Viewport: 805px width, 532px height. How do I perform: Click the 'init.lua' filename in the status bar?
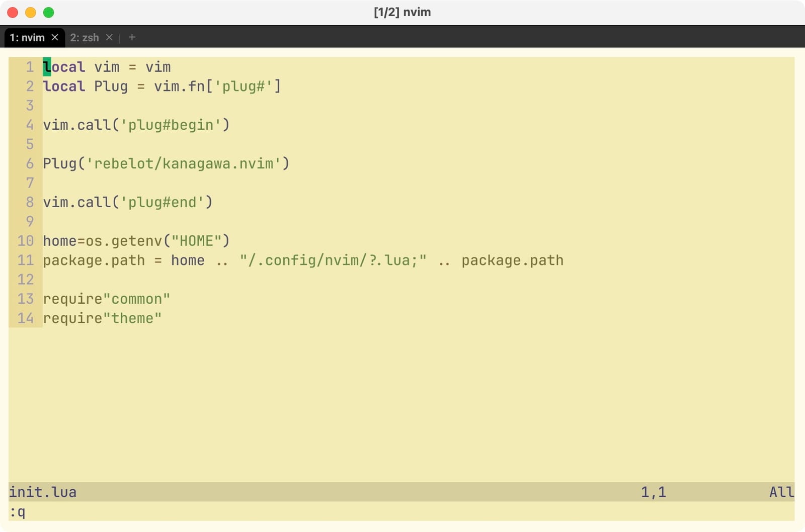click(43, 492)
